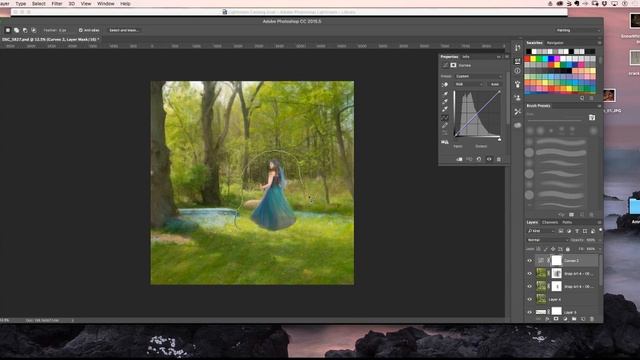Click the view previous state icon
Screen dimensions: 640x360
point(469,159)
